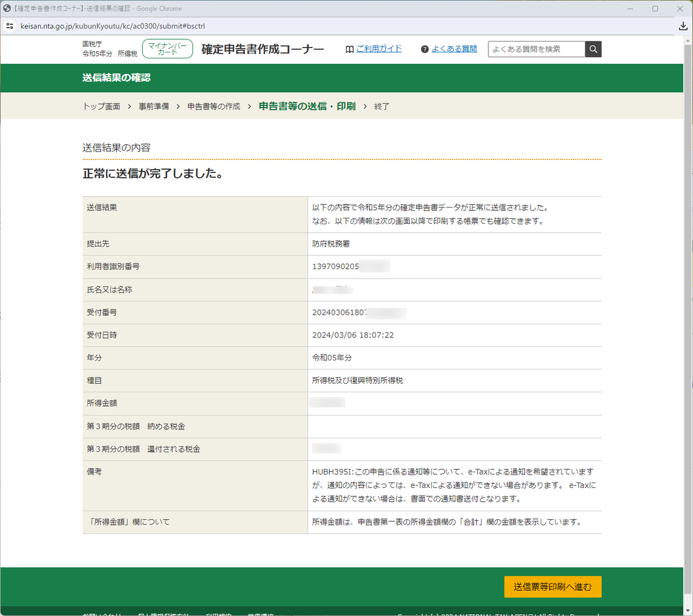Click the scrollbar up arrow
The image size is (693, 616).
688,41
